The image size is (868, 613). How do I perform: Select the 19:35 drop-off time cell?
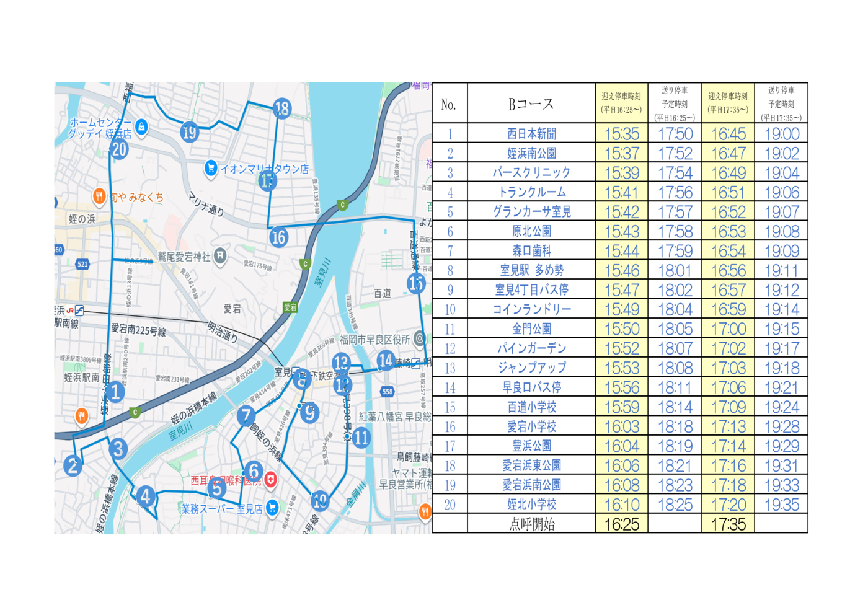tap(781, 505)
